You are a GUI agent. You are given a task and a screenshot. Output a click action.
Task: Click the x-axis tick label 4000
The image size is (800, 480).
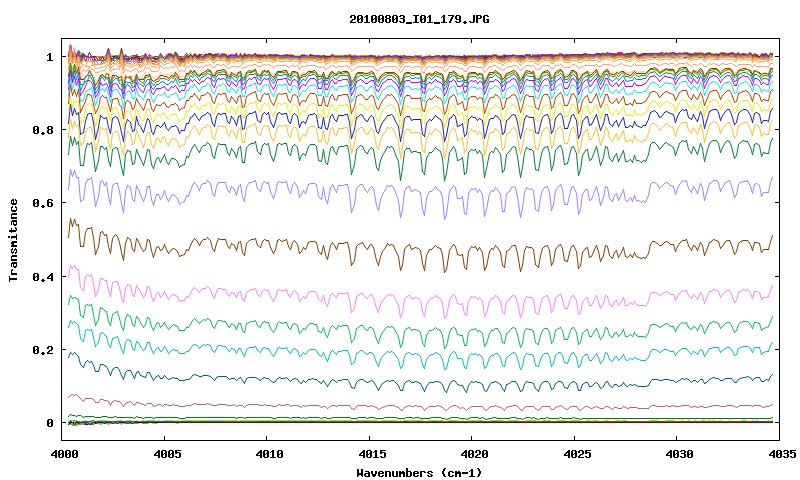(64, 453)
